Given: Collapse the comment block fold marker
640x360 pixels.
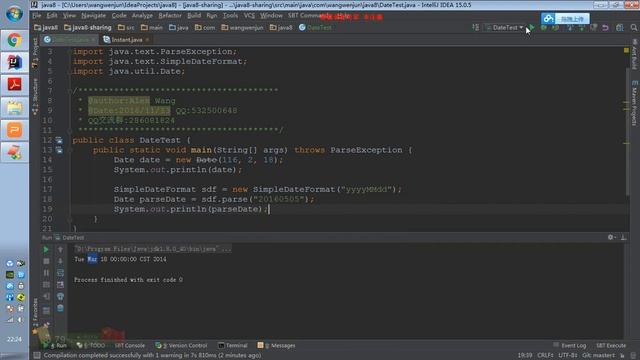Looking at the screenshot, I should [x=70, y=91].
